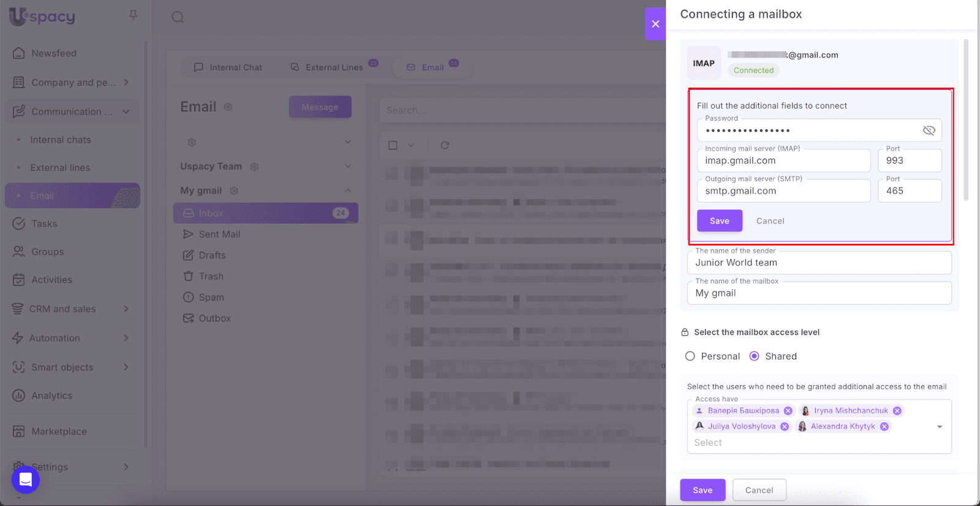Screen dimensions: 980x506
Task: Remove Iryna Mishchanchuk from access list
Action: click(897, 411)
